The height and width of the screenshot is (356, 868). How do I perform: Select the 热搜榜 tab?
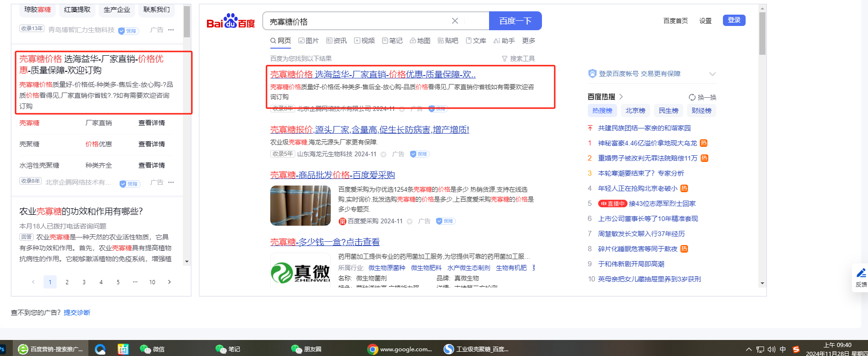click(x=602, y=110)
